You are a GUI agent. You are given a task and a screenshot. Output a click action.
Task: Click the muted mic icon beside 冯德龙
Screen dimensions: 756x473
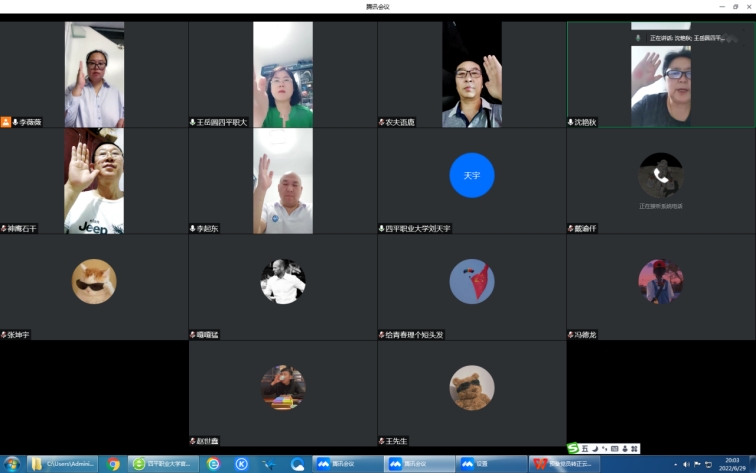(x=570, y=335)
